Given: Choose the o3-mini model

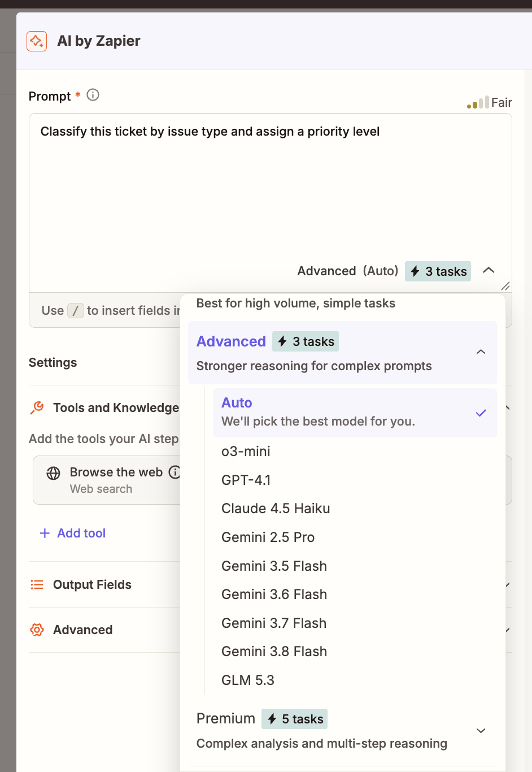Looking at the screenshot, I should click(246, 452).
